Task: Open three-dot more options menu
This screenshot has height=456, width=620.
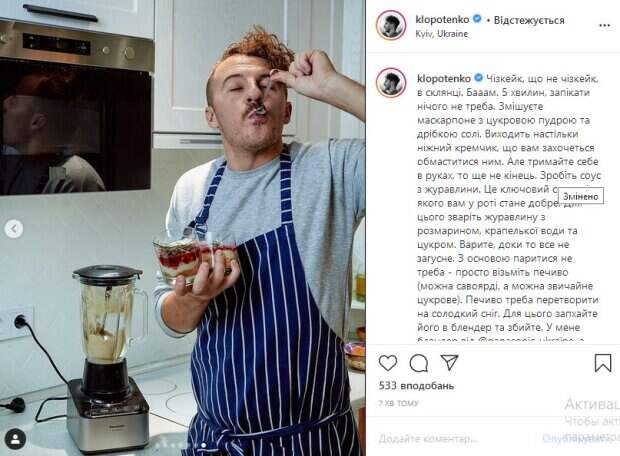Action: coord(605,26)
